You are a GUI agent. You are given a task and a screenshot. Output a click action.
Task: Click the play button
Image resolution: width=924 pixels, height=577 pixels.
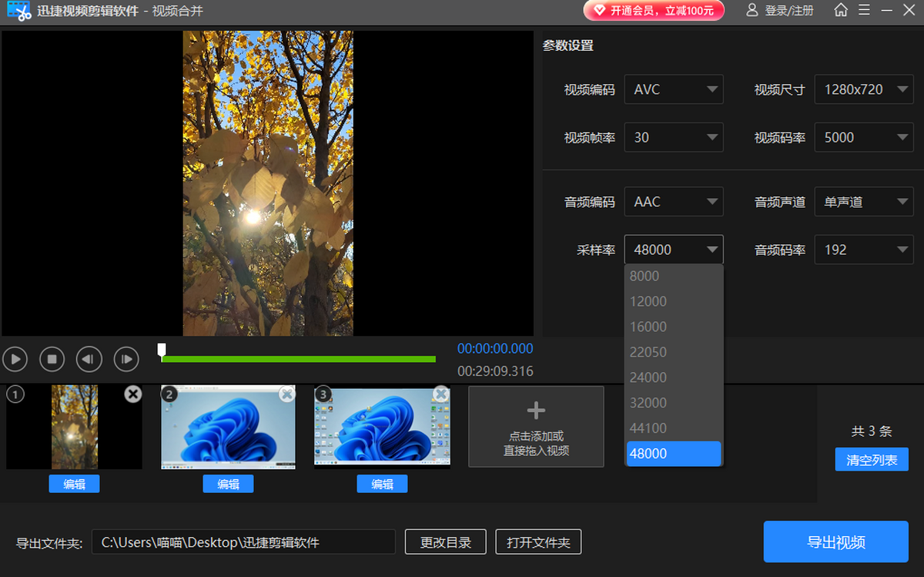pyautogui.click(x=15, y=359)
